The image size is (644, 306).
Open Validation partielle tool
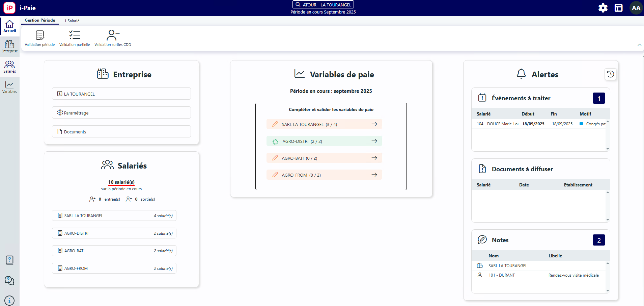click(75, 38)
